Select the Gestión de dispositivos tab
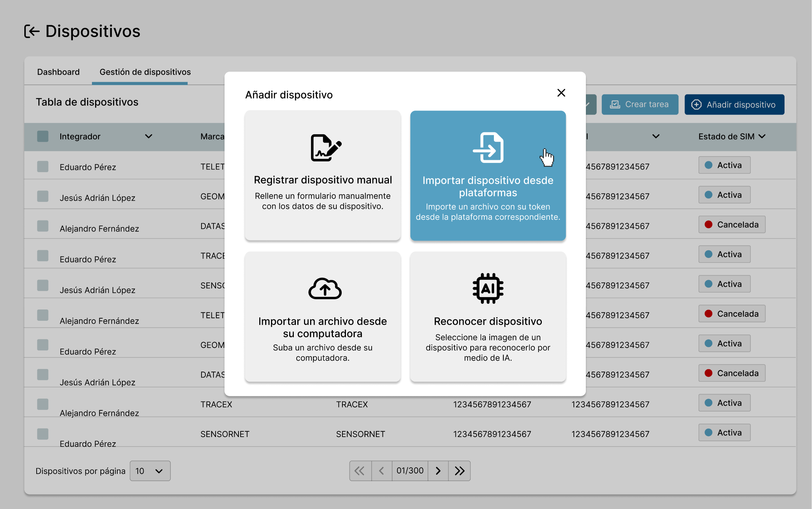 (x=145, y=72)
